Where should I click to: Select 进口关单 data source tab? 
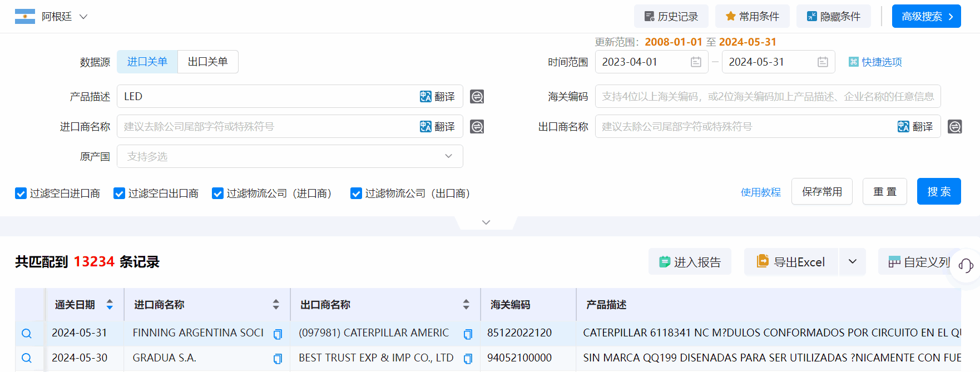tap(147, 62)
